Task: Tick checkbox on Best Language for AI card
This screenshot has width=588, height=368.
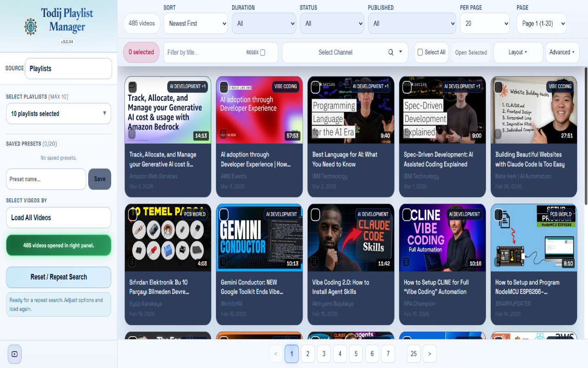Action: 316,87
